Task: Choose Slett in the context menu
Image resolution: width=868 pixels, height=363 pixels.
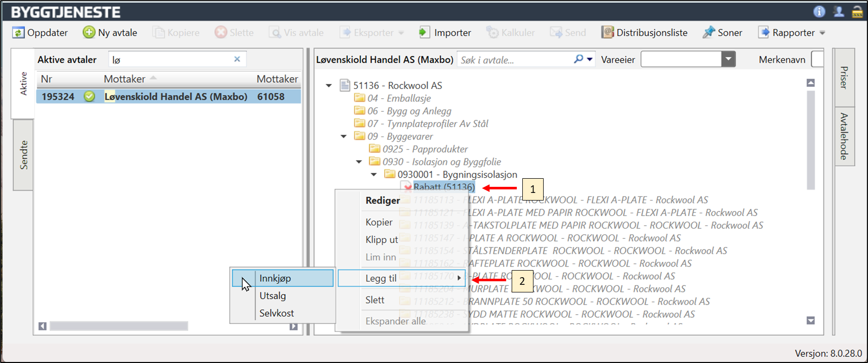Action: (375, 300)
